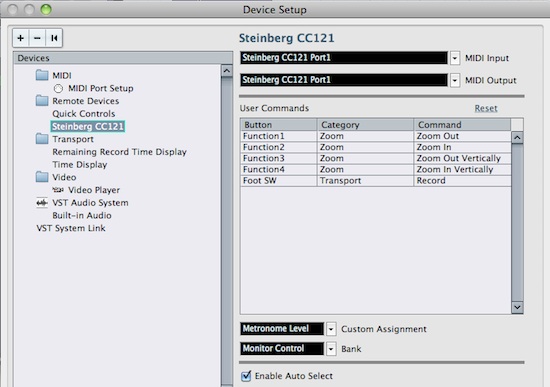This screenshot has width=550, height=387.
Task: Click the green zoom window button
Action: click(x=46, y=9)
